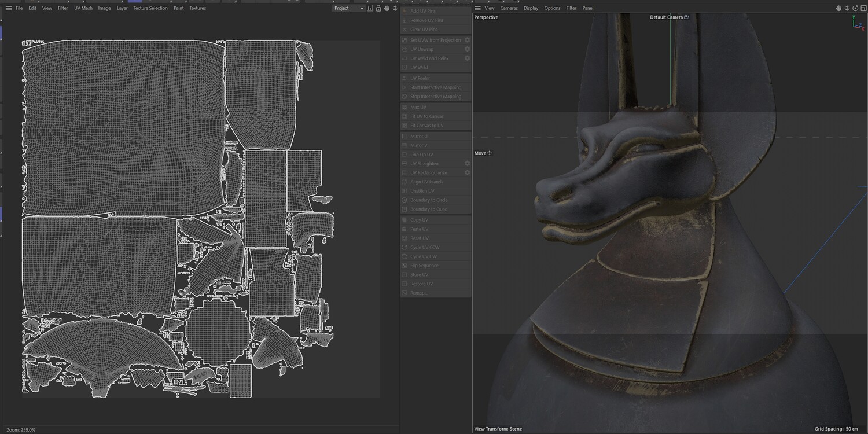The width and height of the screenshot is (868, 434).
Task: Open the Cameras menu in viewport
Action: 509,8
